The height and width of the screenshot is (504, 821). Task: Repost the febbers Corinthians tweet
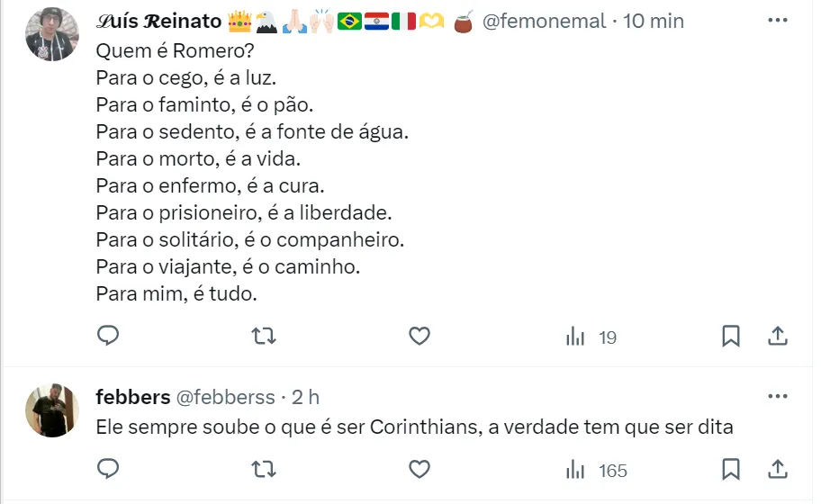pos(263,470)
